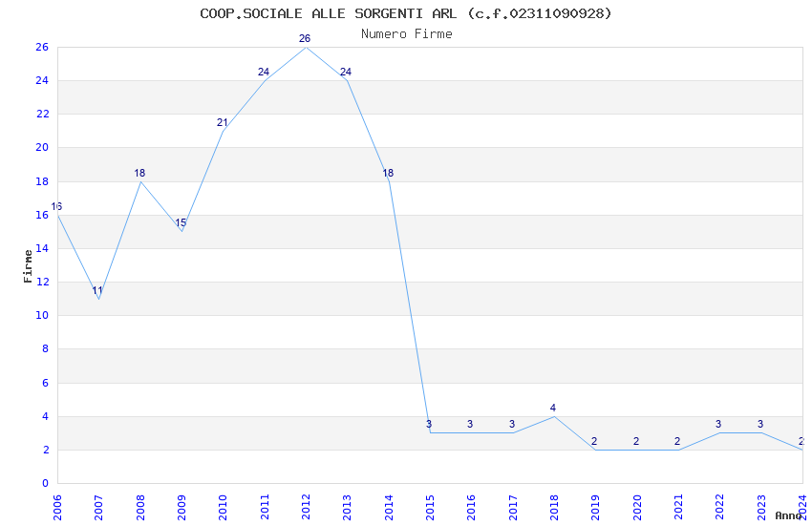
Task: Click y-axis tick value 6
Action: pyautogui.click(x=45, y=383)
